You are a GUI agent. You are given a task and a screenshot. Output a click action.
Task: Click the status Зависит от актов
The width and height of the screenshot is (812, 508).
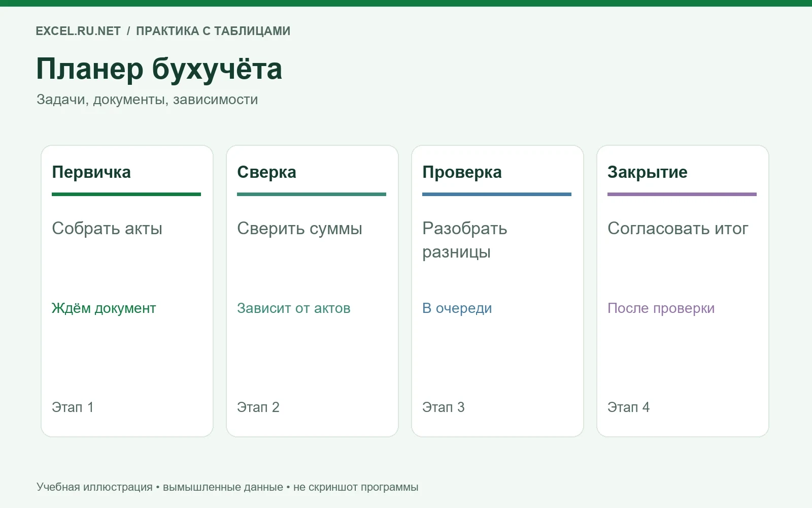tap(294, 308)
